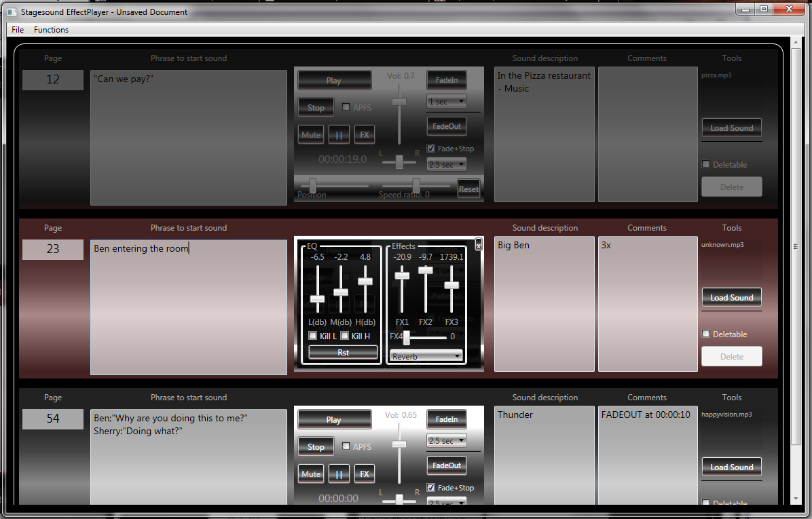Viewport: 812px width, 519px height.
Task: Open FX panel for page 54 sound
Action: pyautogui.click(x=364, y=474)
